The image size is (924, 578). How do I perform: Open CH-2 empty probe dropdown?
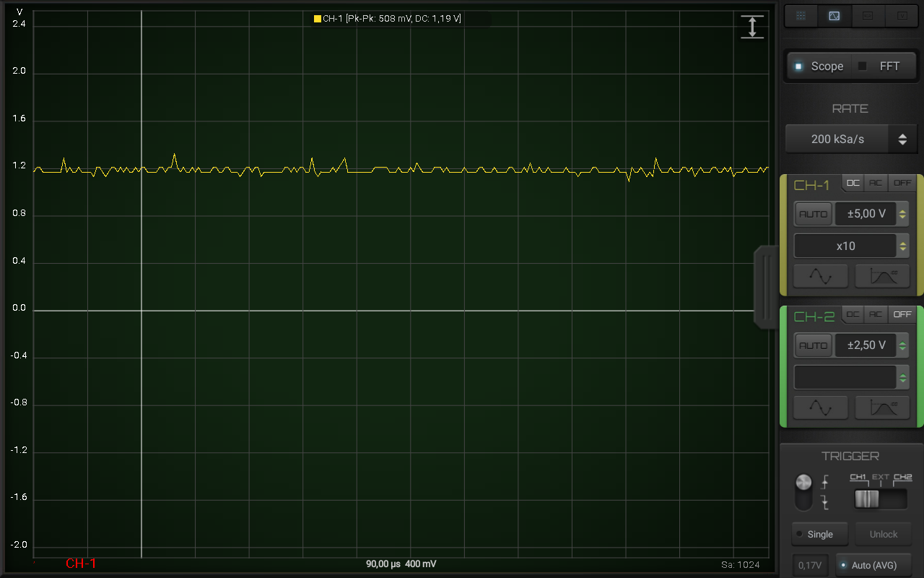(x=845, y=377)
